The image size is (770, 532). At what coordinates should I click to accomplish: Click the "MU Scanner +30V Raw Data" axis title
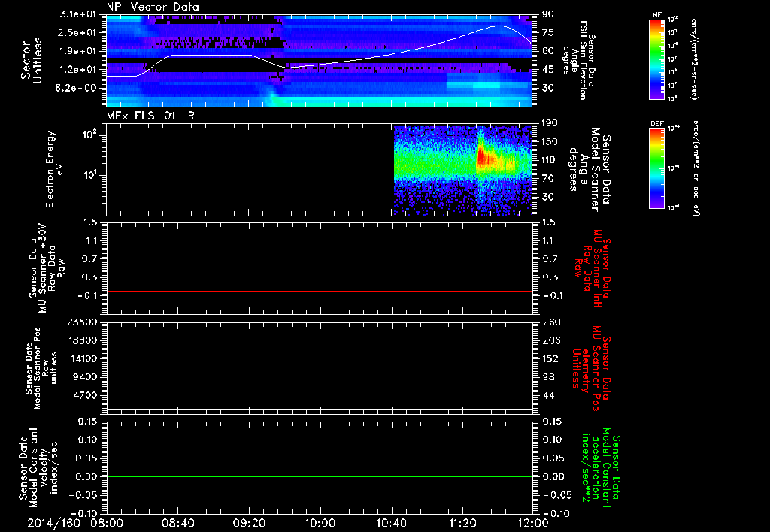pos(47,268)
